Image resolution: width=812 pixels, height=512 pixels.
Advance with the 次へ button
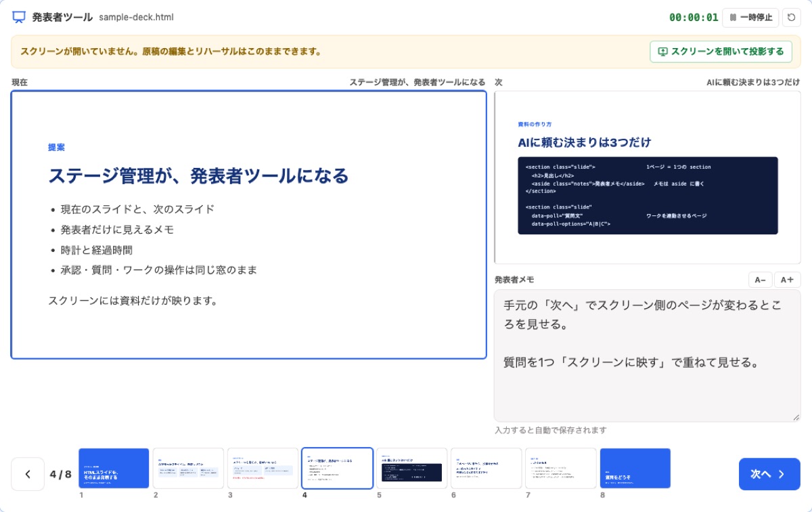(x=769, y=474)
